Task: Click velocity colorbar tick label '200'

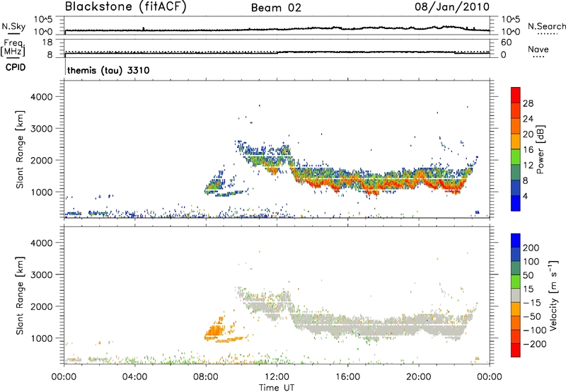Action: 531,248
